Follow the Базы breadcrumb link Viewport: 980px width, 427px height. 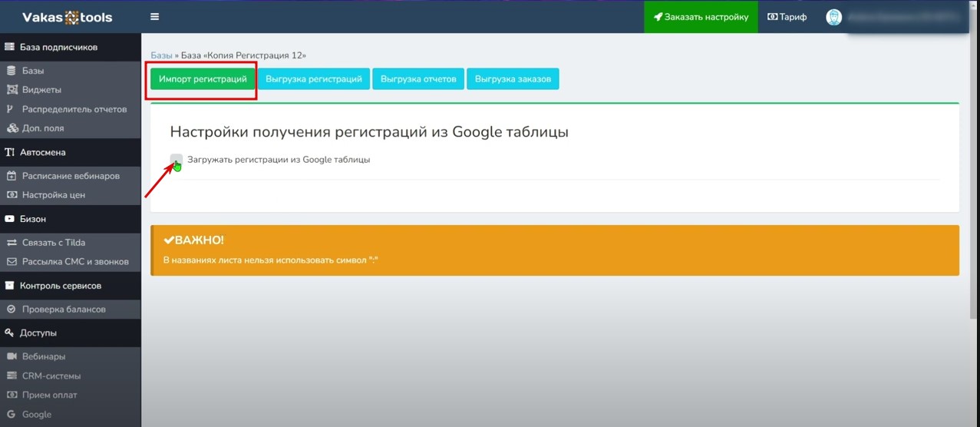161,55
